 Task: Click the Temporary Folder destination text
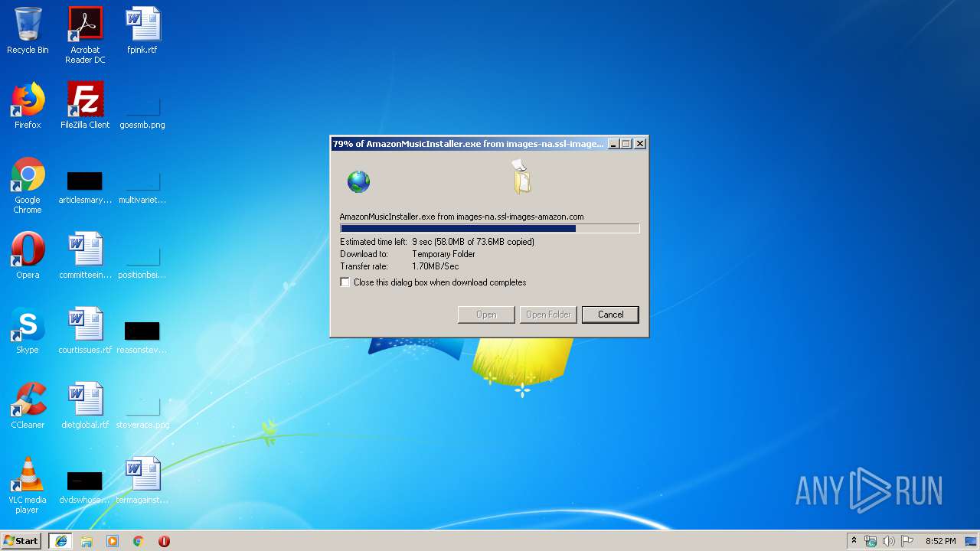click(443, 254)
